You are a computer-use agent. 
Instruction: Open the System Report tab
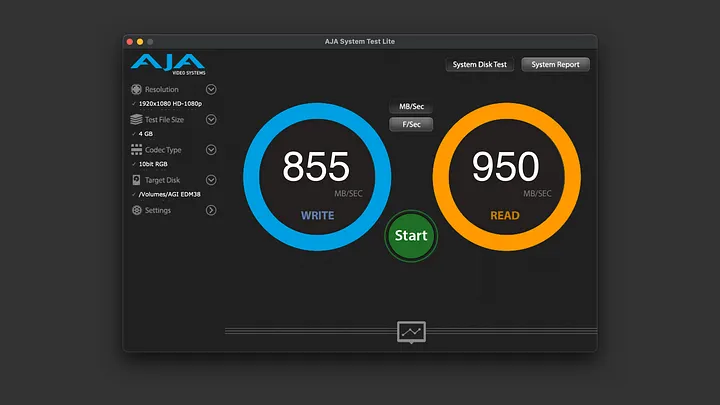point(556,65)
